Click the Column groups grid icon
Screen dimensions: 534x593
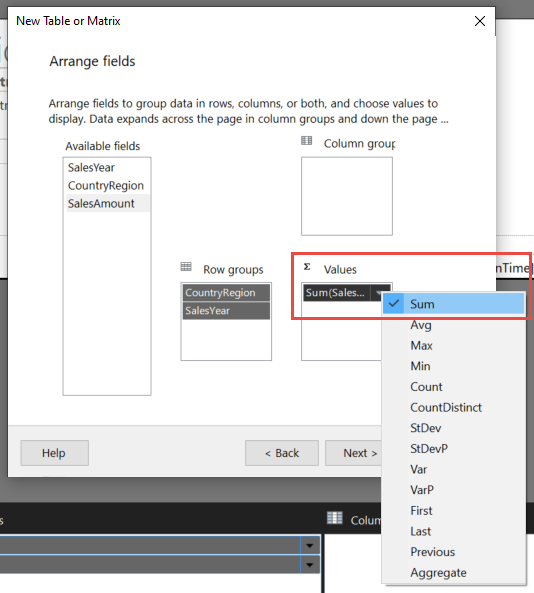[306, 141]
